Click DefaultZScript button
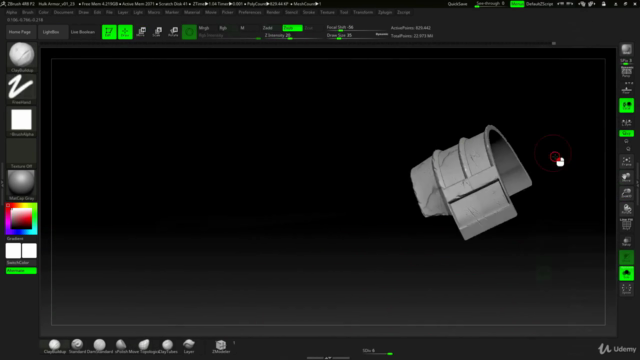640x360 pixels. [540, 4]
